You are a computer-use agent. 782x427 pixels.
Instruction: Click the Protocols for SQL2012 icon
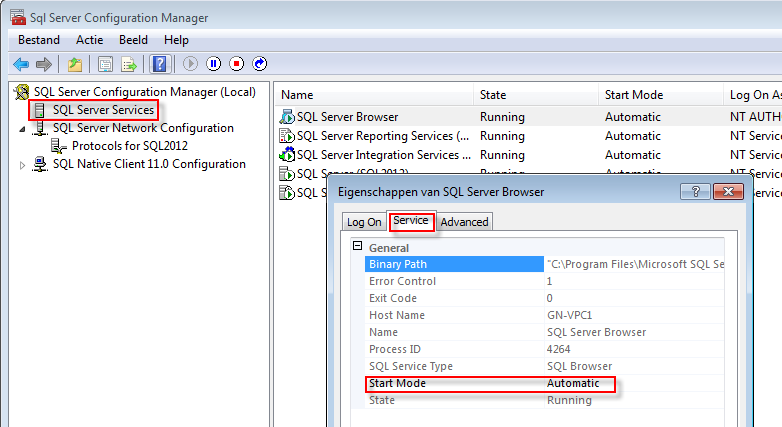(x=59, y=146)
